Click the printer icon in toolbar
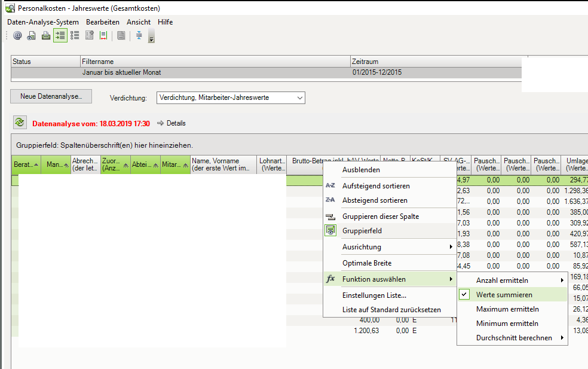The width and height of the screenshot is (588, 369). 45,36
